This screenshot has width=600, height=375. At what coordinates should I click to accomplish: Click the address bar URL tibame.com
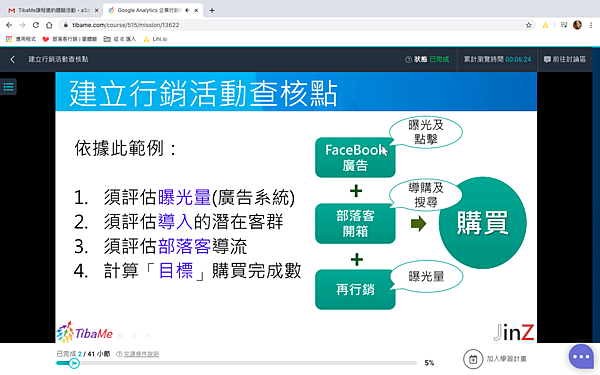tap(126, 25)
